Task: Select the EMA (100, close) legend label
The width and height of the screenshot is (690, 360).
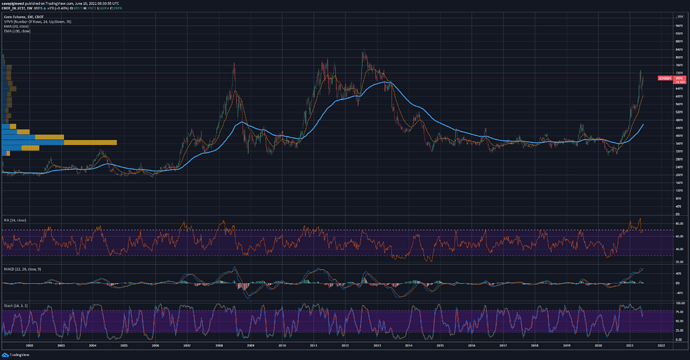Action: [x=17, y=31]
